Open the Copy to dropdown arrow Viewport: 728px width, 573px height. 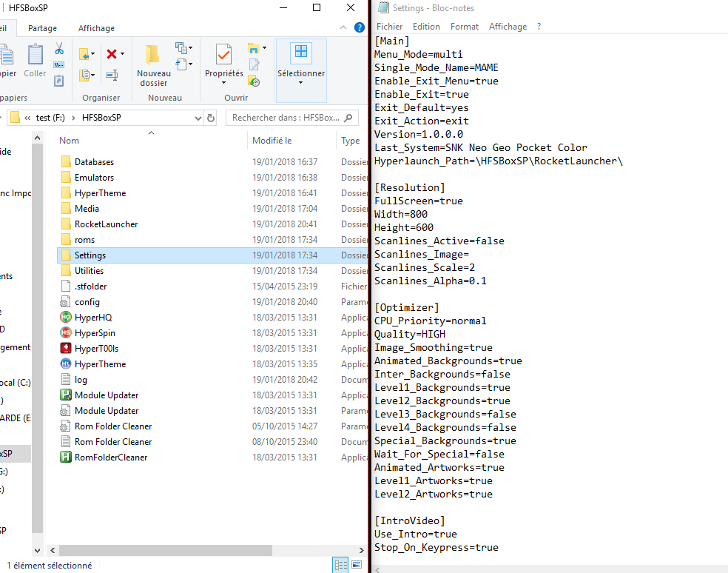tap(93, 75)
